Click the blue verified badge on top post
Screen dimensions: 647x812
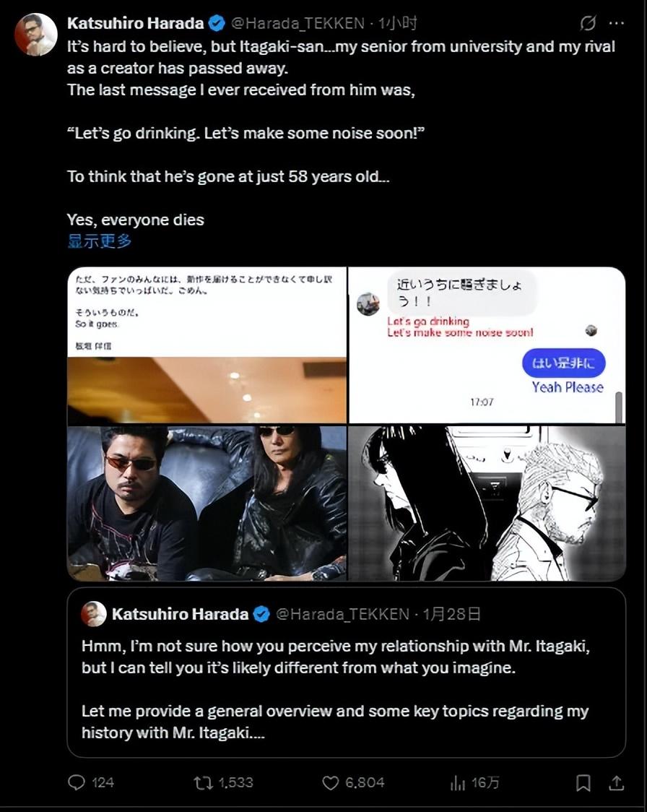[217, 23]
